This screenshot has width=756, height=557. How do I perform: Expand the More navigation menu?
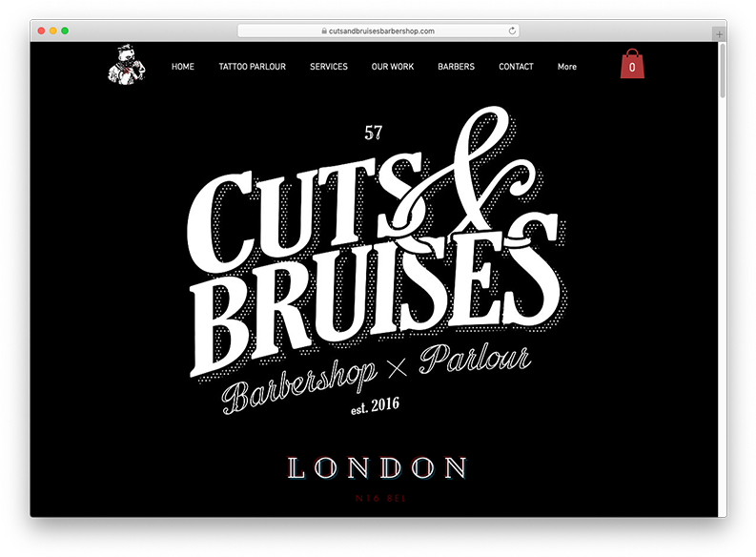pyautogui.click(x=567, y=67)
